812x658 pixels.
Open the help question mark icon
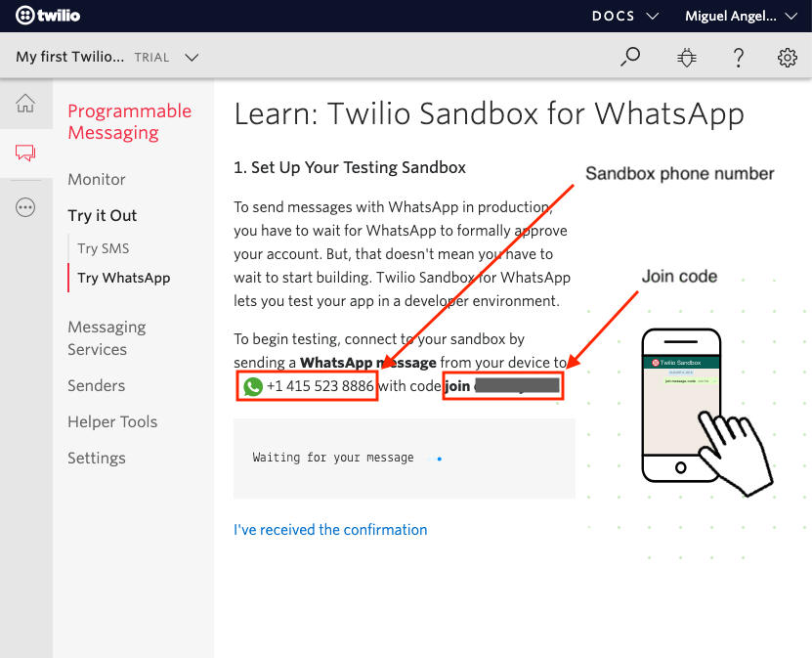[739, 58]
